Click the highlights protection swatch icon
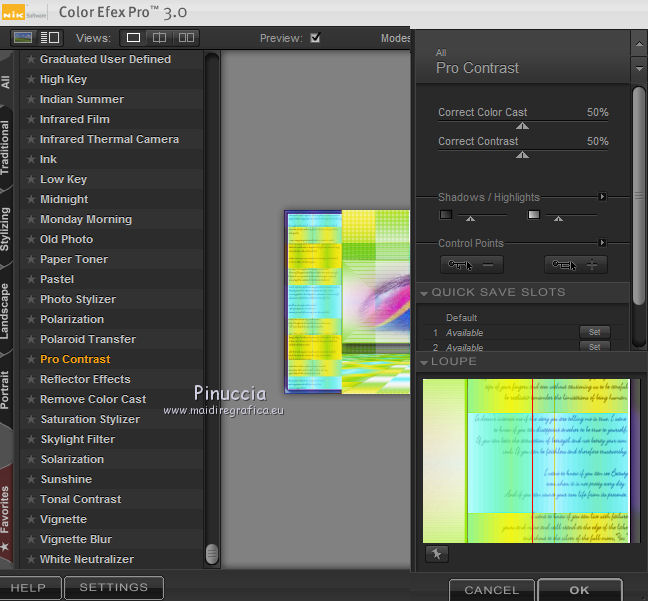The image size is (648, 601). tap(534, 215)
